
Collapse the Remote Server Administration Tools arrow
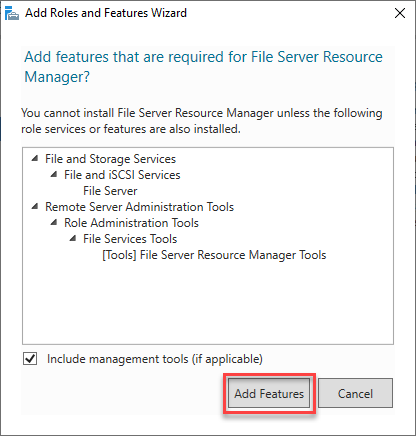[x=35, y=206]
